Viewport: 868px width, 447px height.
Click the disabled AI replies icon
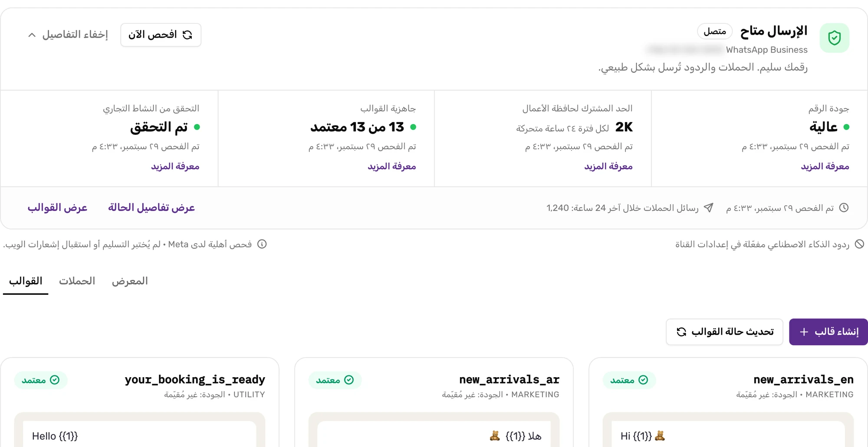tap(859, 244)
